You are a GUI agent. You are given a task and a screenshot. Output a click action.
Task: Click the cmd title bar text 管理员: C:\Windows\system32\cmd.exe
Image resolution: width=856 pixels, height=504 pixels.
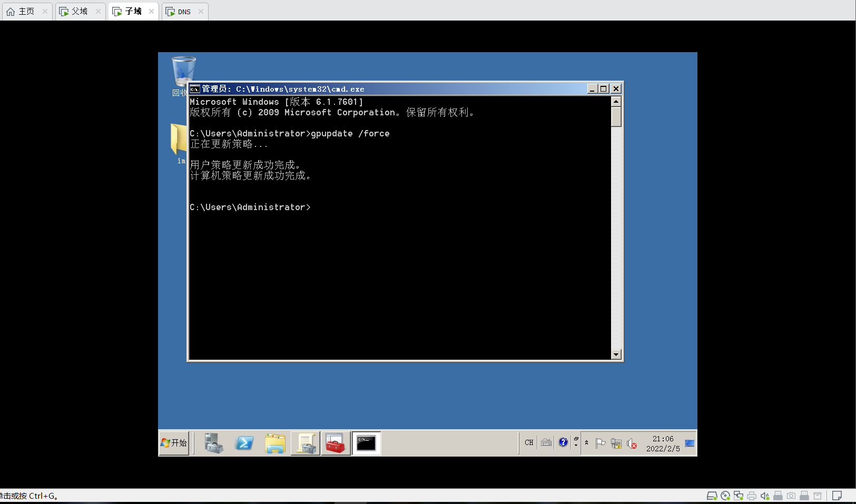(x=283, y=89)
